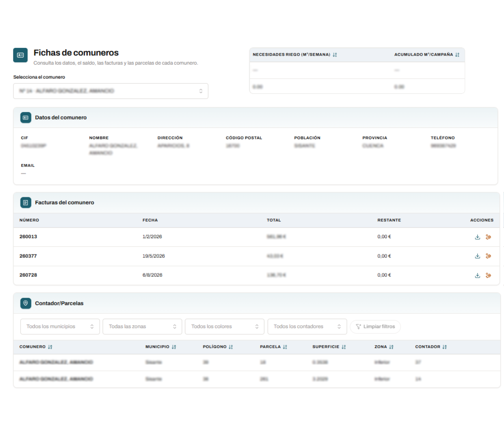Click the Facturas del comunero section icon

click(x=26, y=203)
